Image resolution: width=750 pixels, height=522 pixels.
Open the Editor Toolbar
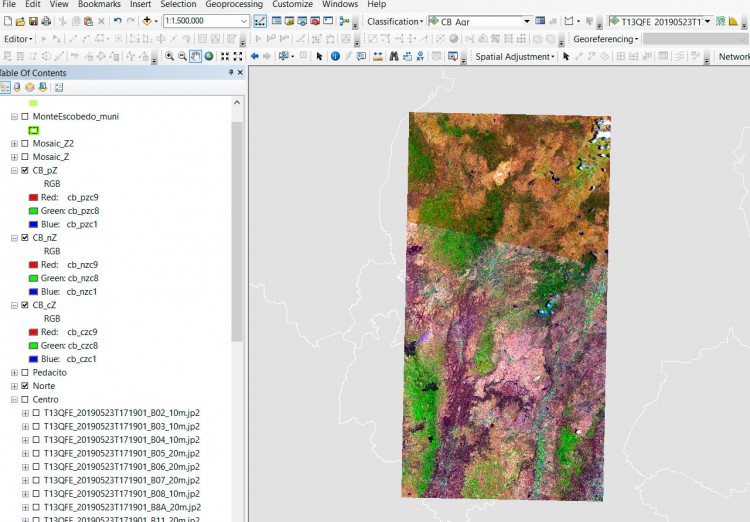coord(260,21)
